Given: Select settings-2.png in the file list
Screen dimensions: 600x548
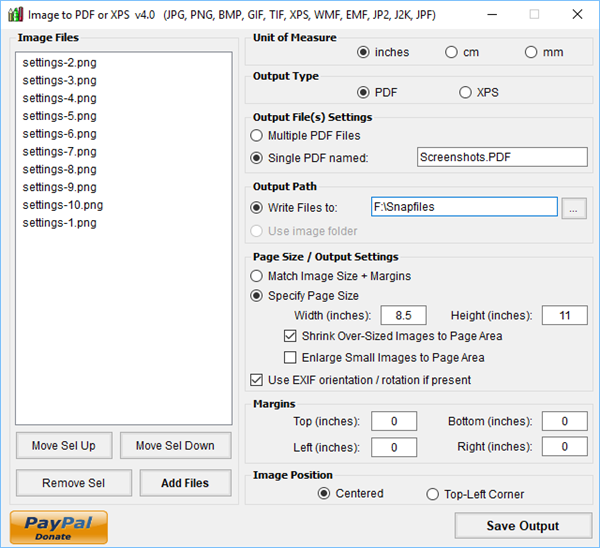Looking at the screenshot, I should tap(59, 62).
